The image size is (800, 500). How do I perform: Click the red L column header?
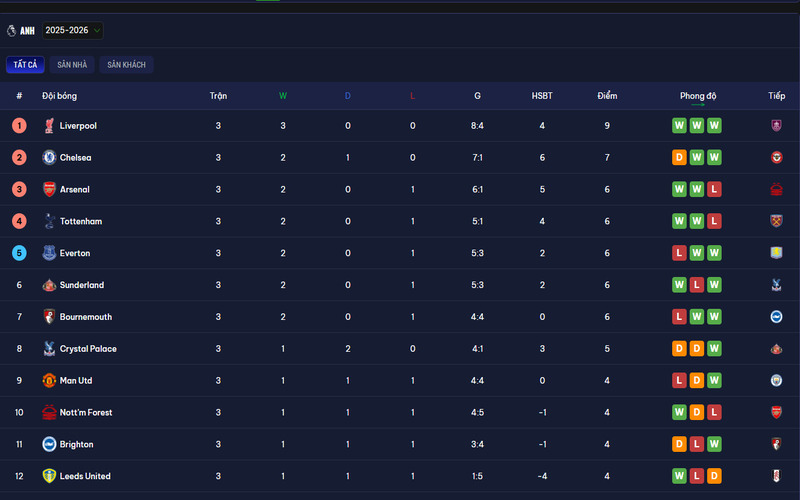click(412, 96)
